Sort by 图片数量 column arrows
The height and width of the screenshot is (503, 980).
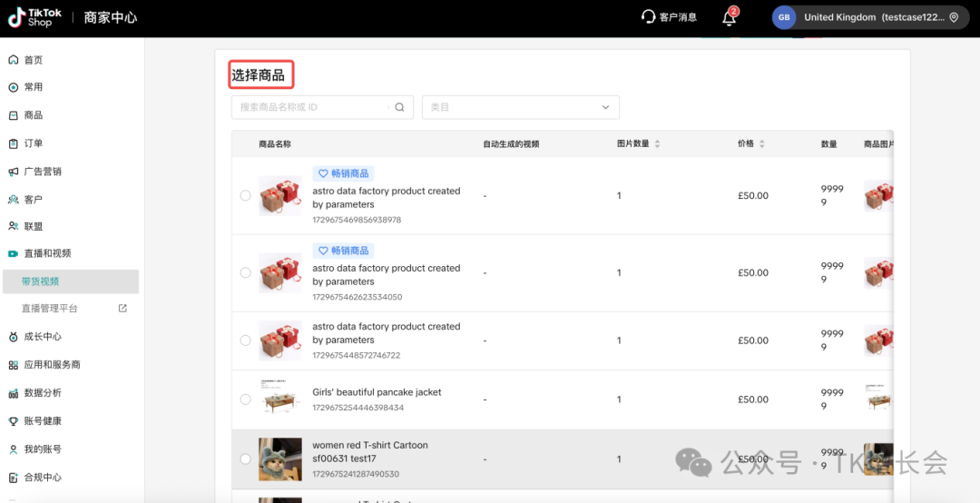pyautogui.click(x=657, y=144)
